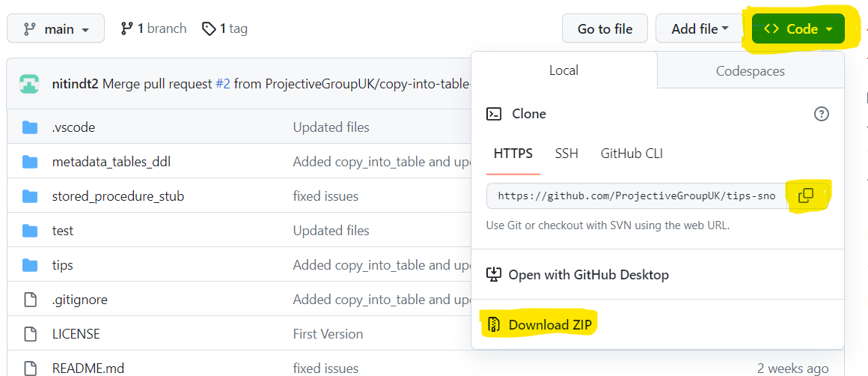The width and height of the screenshot is (868, 376).
Task: Click the Go to file button
Action: click(605, 29)
